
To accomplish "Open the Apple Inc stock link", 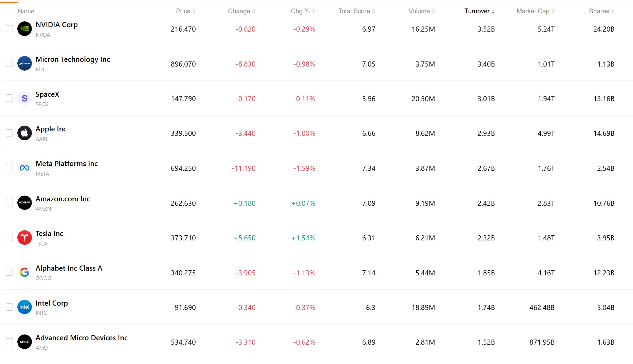I will (51, 129).
